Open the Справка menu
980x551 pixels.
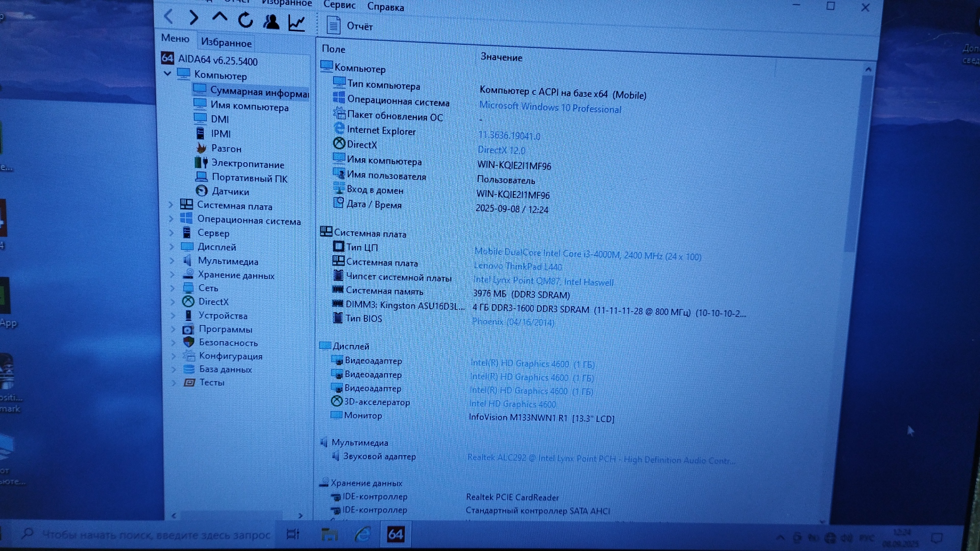385,7
